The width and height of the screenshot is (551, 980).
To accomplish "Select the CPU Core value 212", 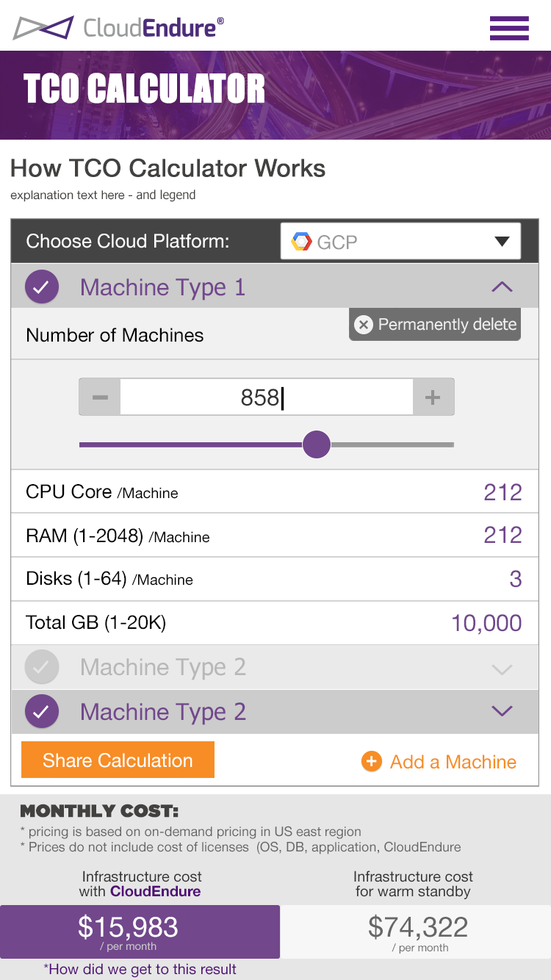I will [503, 492].
